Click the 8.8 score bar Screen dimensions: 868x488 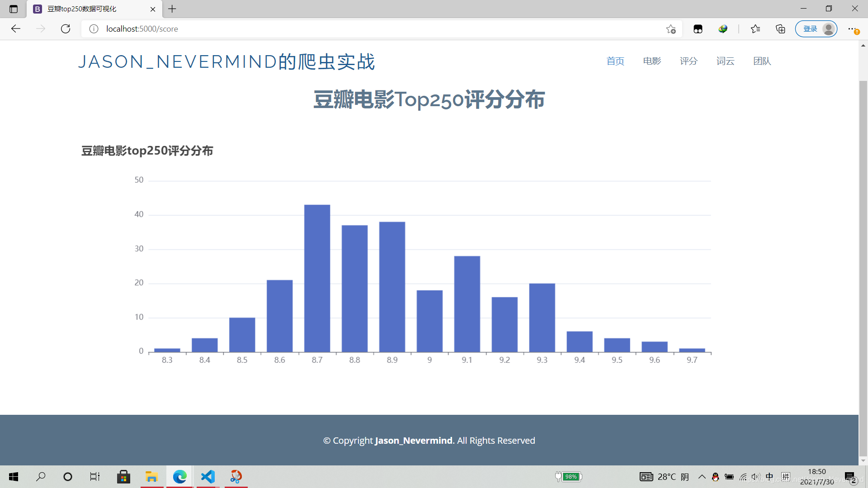(355, 289)
